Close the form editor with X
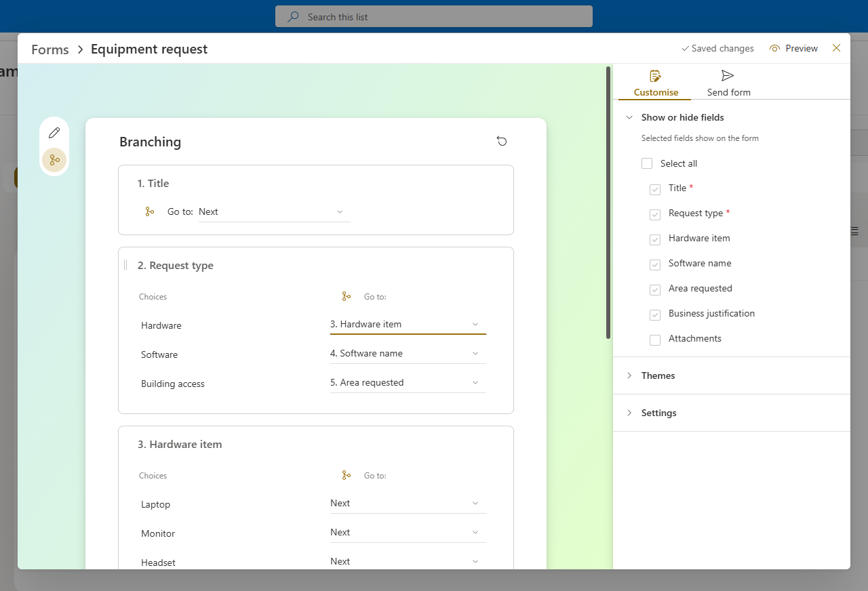The image size is (868, 591). (836, 48)
